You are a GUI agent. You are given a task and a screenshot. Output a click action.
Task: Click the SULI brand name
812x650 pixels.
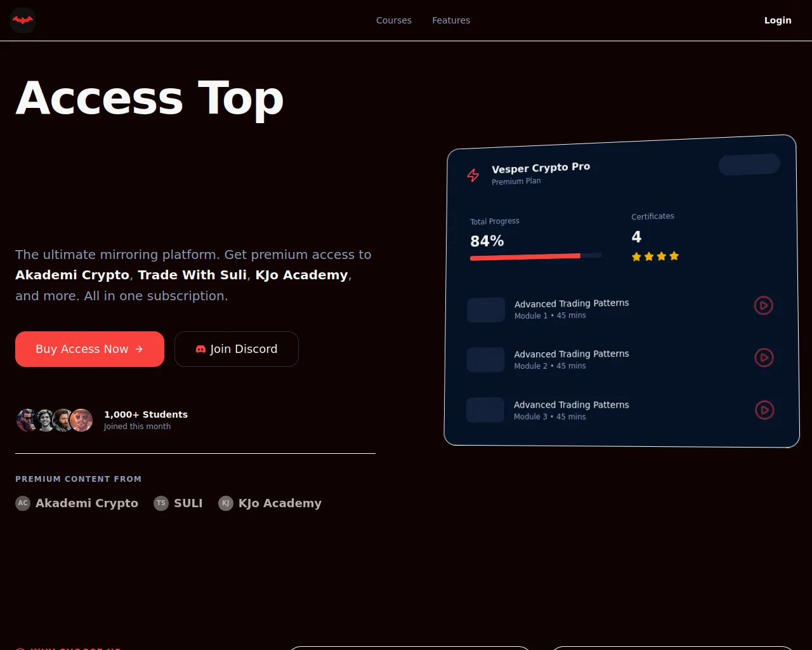pyautogui.click(x=188, y=503)
